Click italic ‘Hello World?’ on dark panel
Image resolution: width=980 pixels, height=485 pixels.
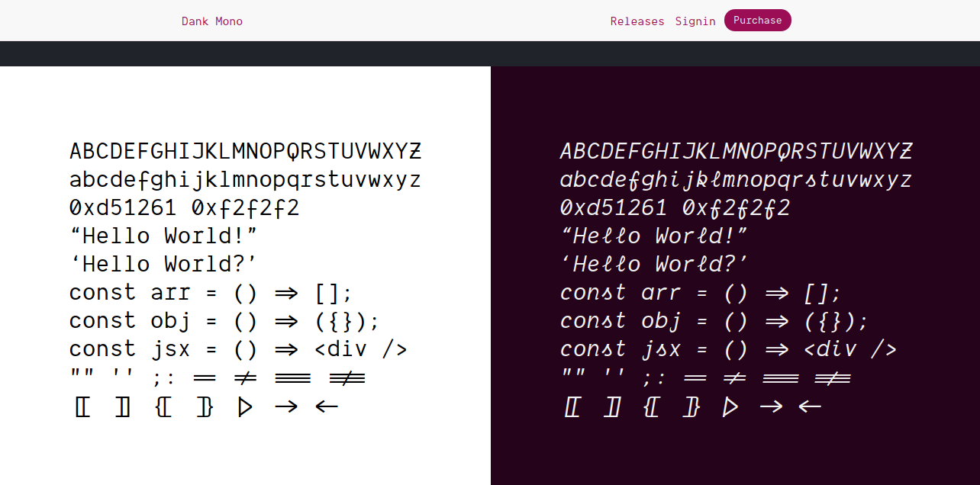[x=654, y=264]
